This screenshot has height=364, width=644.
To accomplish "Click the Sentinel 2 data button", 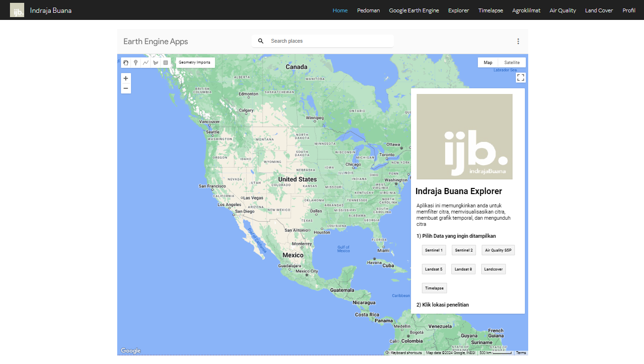I will 463,250.
